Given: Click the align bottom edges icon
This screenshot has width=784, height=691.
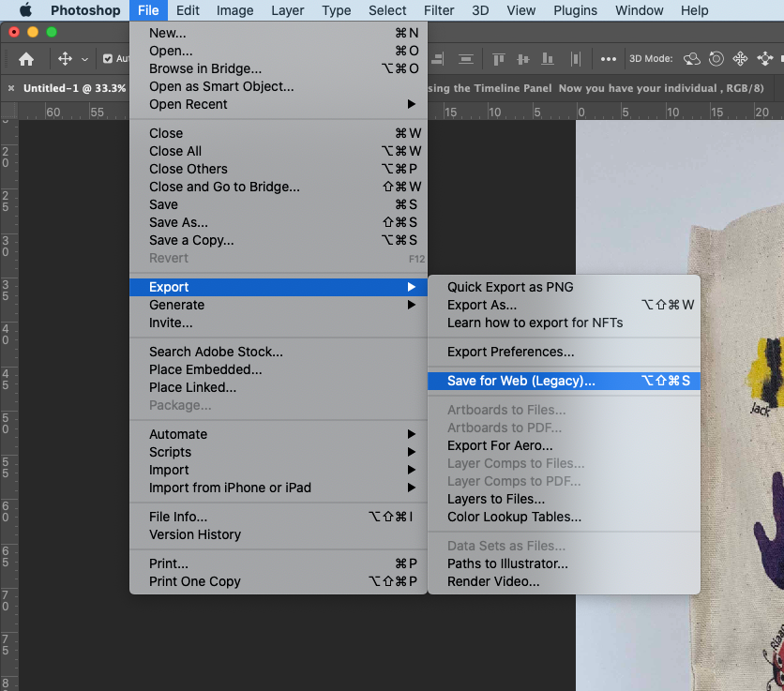Looking at the screenshot, I should (548, 59).
